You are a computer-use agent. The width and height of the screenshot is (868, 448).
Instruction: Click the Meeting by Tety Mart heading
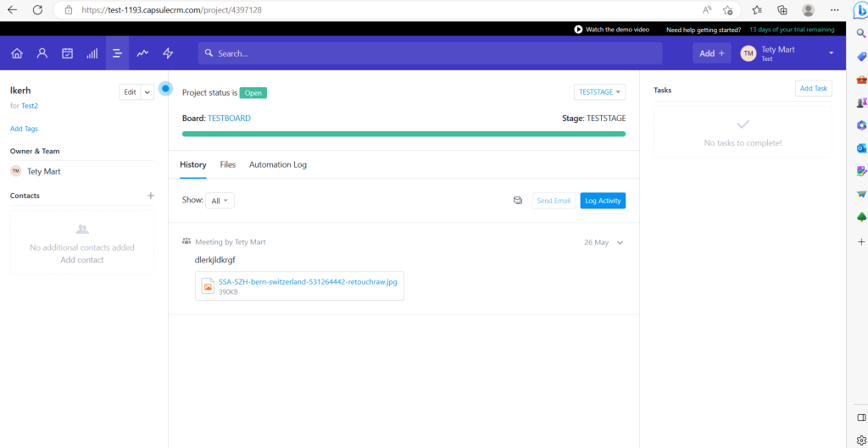coord(231,242)
